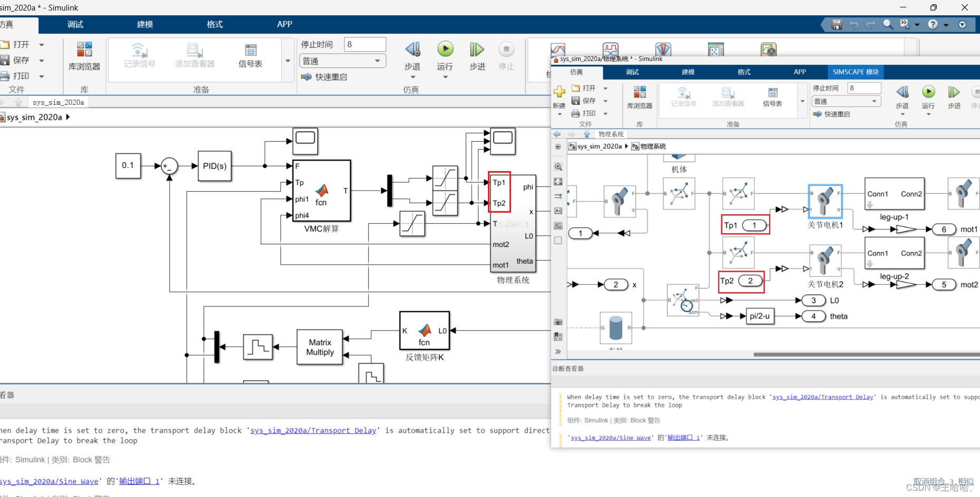980x497 pixels.
Task: Open the help question-mark icon in title toolbar
Action: pyautogui.click(x=933, y=24)
